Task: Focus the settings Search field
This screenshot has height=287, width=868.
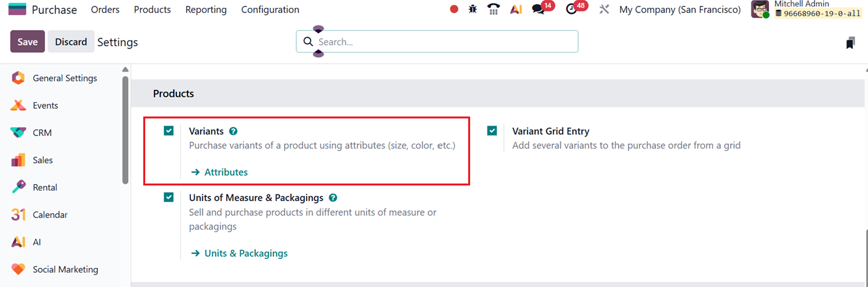Action: click(443, 42)
